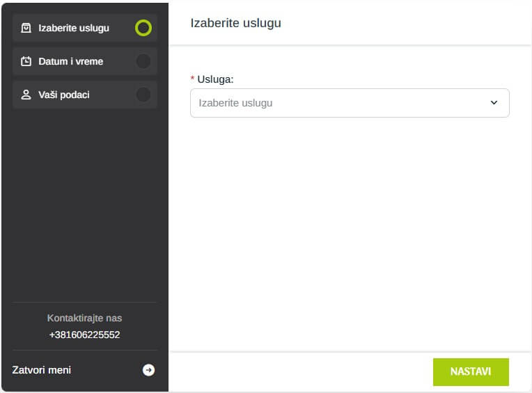Viewport: 532px width, 393px height.
Task: Select the green ring indicator for Izaberite uslugu
Action: coord(143,28)
